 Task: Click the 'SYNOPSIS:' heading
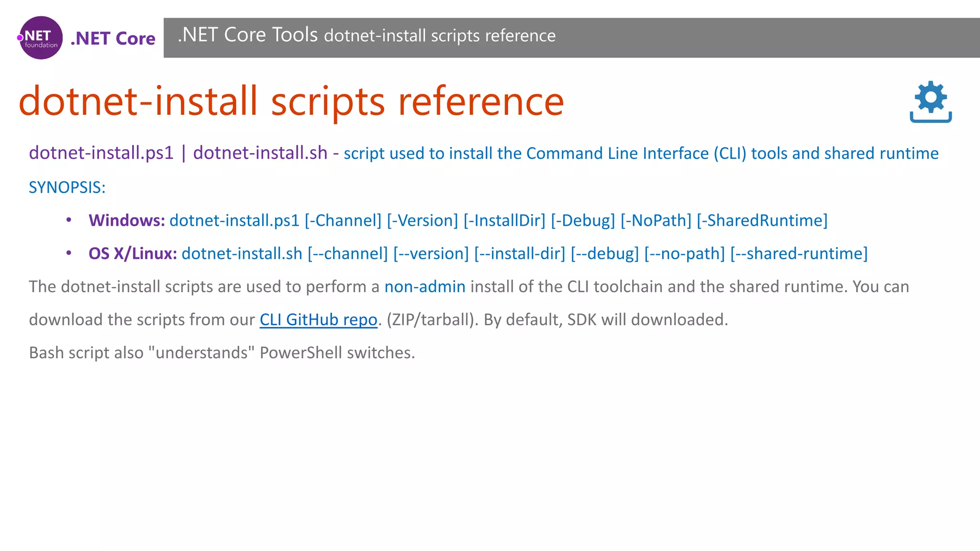(67, 187)
